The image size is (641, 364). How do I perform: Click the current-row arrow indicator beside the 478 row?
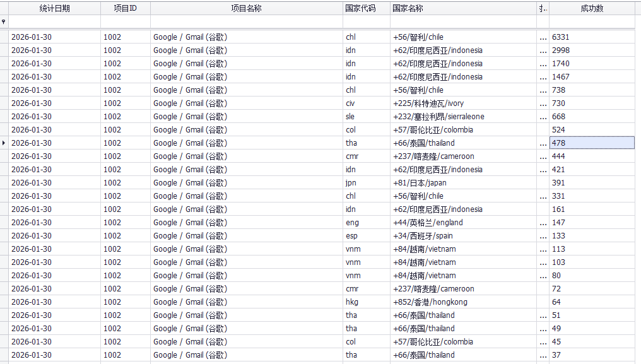click(4, 143)
